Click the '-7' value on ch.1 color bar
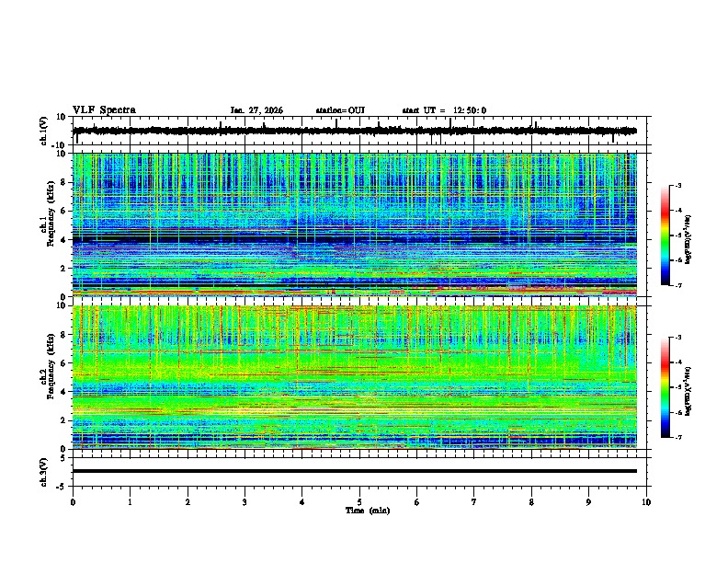The image size is (728, 563). click(x=678, y=285)
